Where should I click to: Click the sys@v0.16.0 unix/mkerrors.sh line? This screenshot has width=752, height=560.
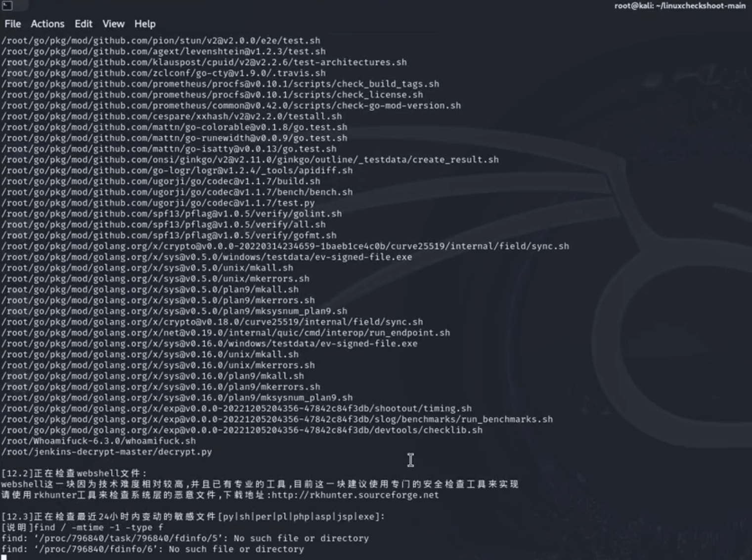(158, 365)
